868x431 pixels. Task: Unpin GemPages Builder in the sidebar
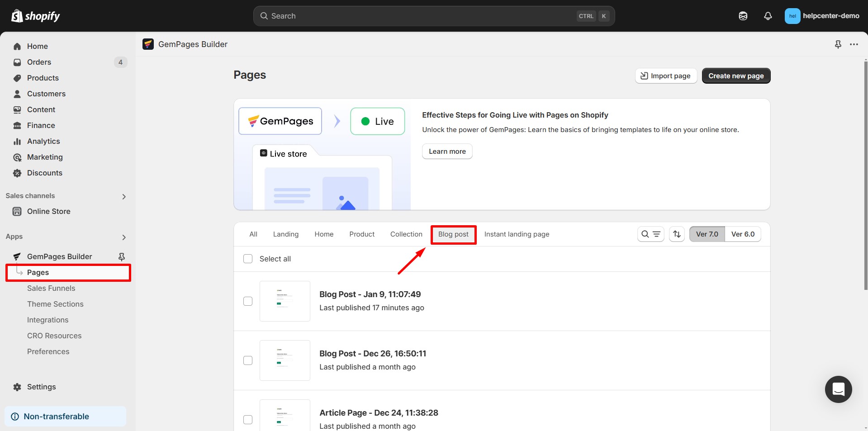point(121,257)
